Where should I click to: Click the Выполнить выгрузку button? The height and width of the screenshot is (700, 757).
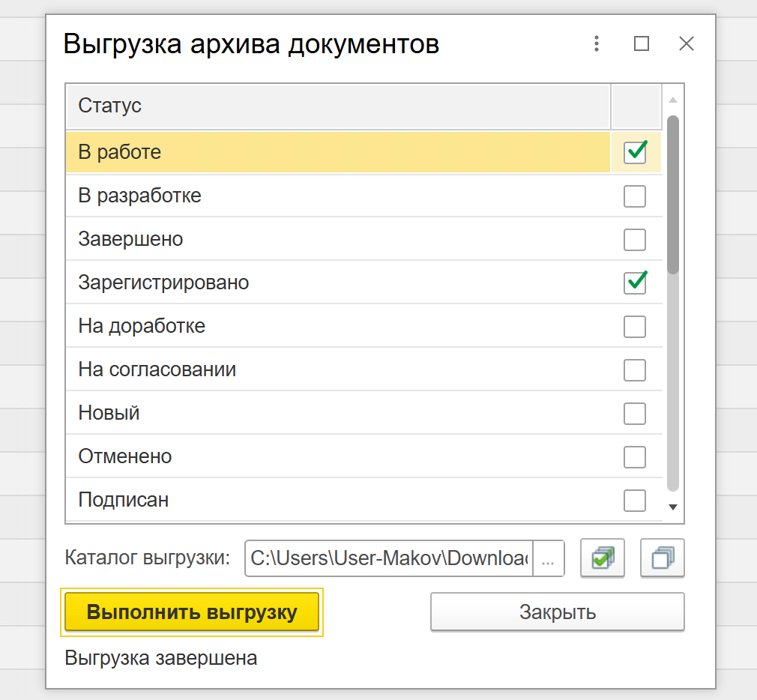(191, 611)
